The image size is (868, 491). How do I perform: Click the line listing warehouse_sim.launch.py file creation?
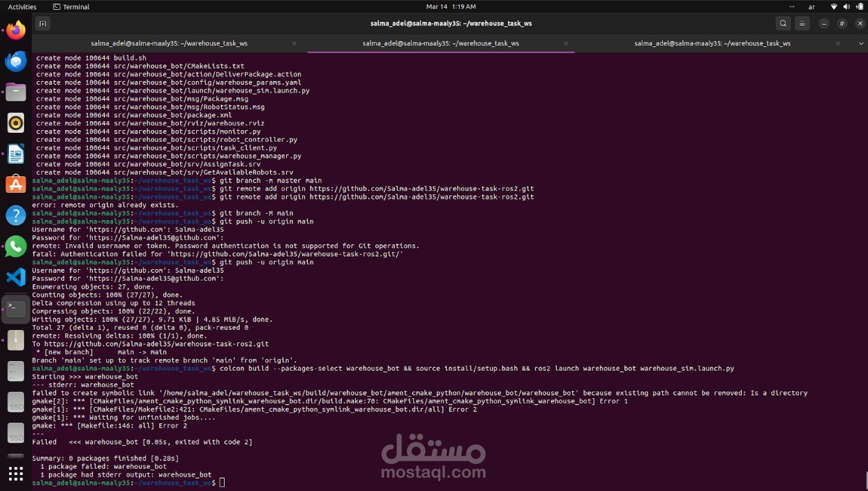pos(173,91)
